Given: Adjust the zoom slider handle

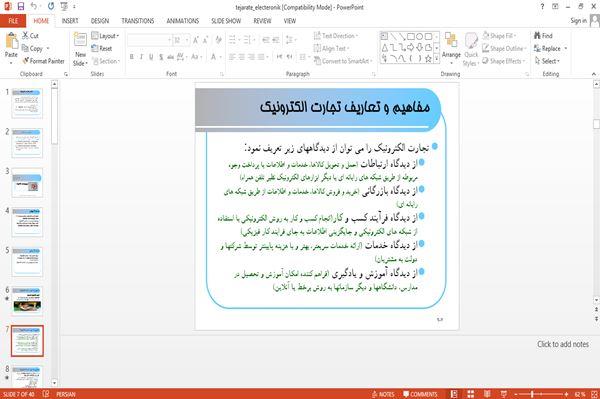Looking at the screenshot, I should [x=532, y=394].
